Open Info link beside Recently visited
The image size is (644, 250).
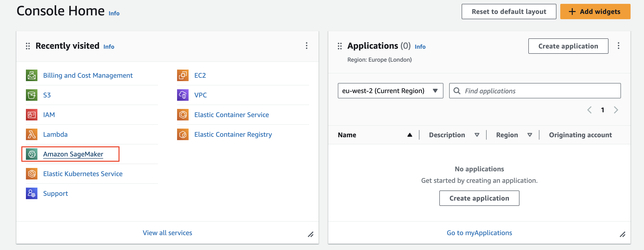click(x=109, y=47)
